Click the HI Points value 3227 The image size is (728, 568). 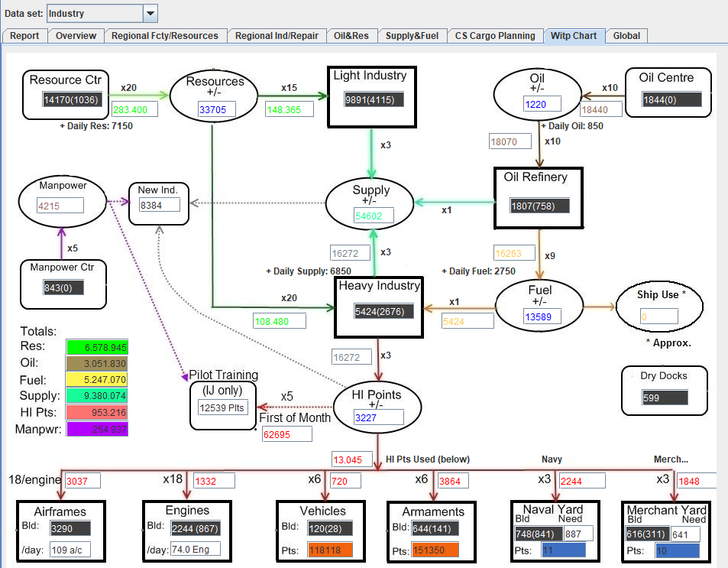tap(378, 417)
